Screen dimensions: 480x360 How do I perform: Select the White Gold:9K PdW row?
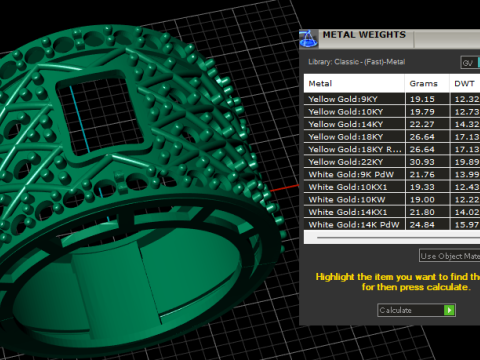[x=392, y=174]
